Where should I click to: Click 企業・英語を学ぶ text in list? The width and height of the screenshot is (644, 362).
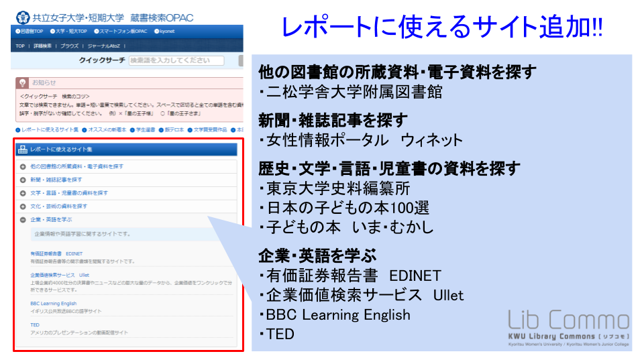click(x=51, y=220)
